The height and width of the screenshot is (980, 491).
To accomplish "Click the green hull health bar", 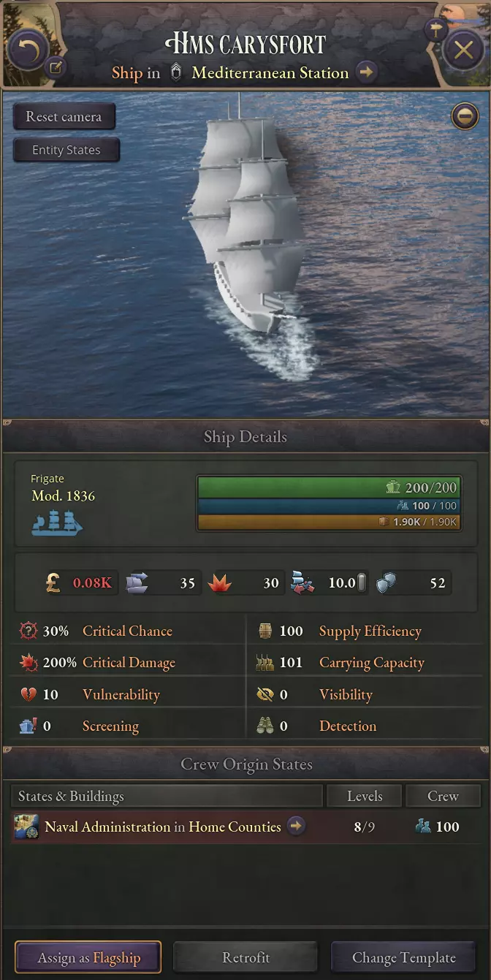I will pos(329,487).
